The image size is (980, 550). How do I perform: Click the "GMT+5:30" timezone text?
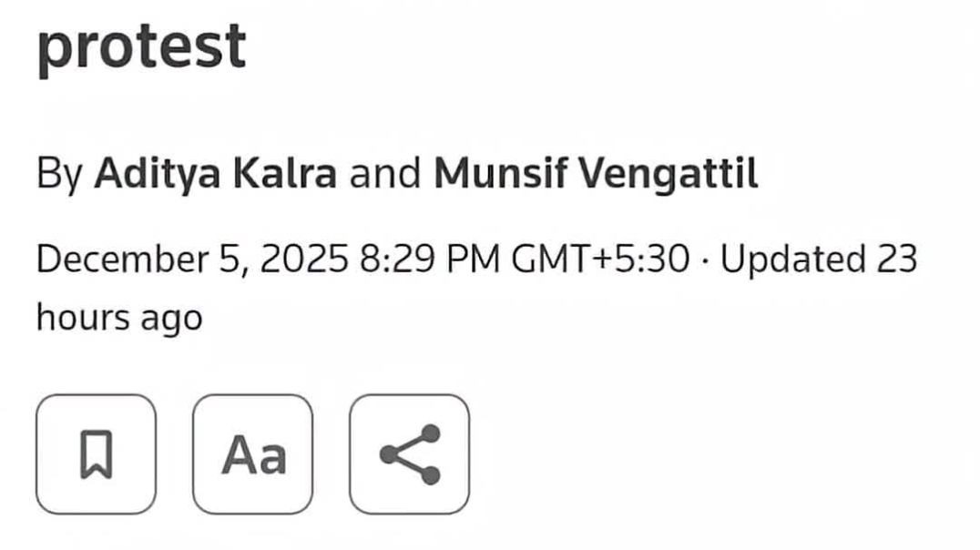click(601, 260)
